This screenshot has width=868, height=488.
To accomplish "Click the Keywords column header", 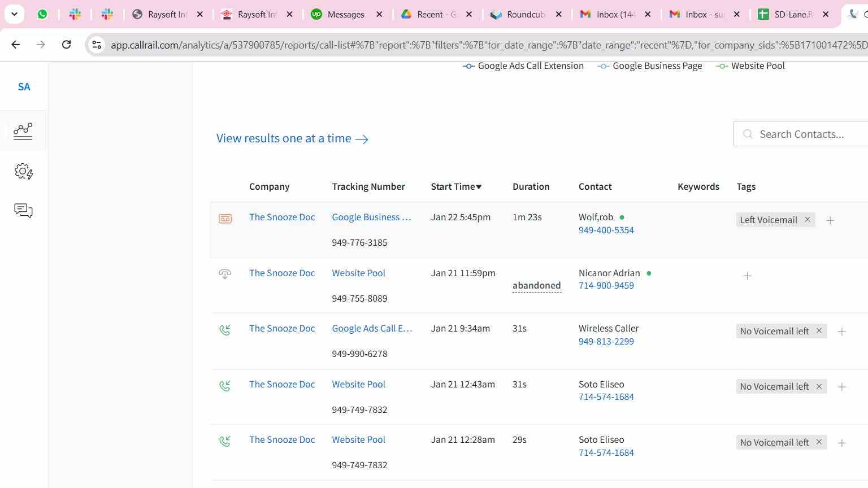I will 698,186.
